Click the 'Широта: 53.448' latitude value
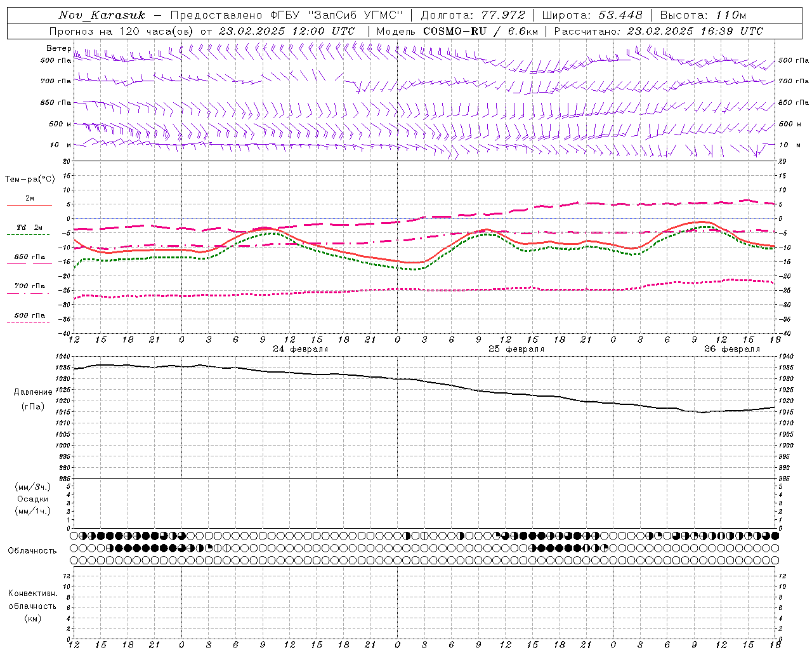The image size is (812, 650). point(593,15)
